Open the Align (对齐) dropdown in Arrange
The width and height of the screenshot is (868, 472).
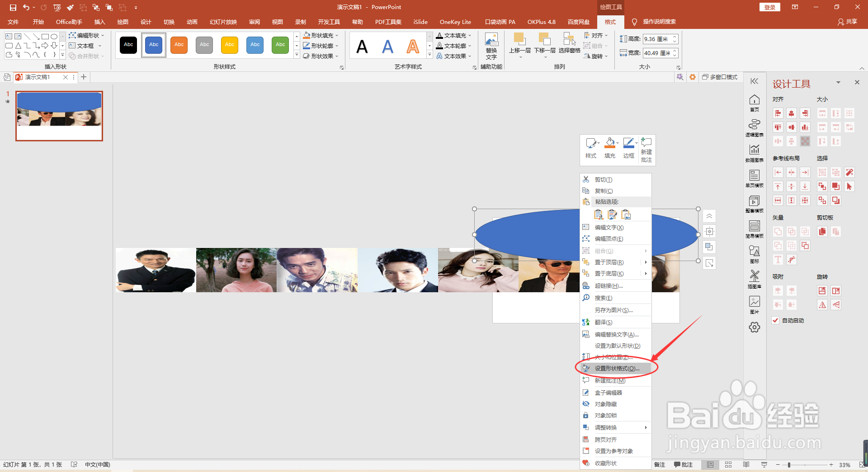(x=596, y=35)
